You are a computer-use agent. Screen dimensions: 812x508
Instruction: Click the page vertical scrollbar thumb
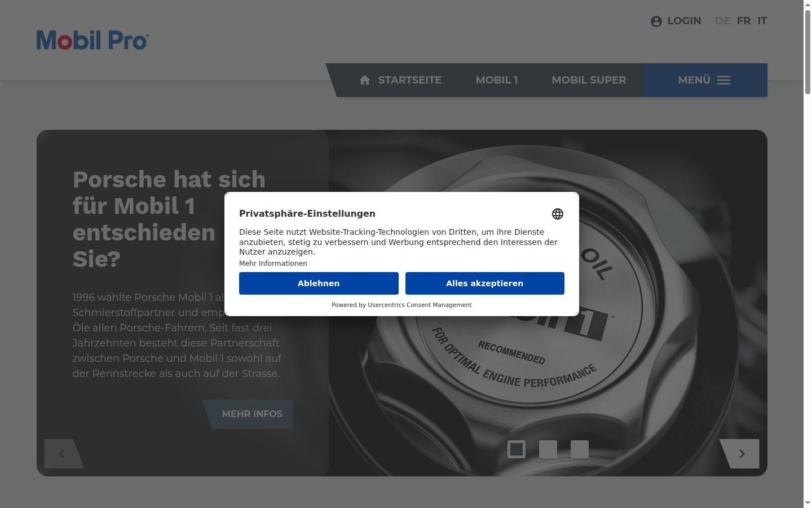click(807, 51)
